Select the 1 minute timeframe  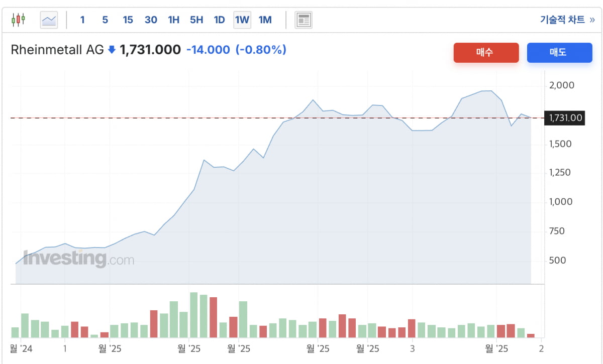pyautogui.click(x=82, y=20)
